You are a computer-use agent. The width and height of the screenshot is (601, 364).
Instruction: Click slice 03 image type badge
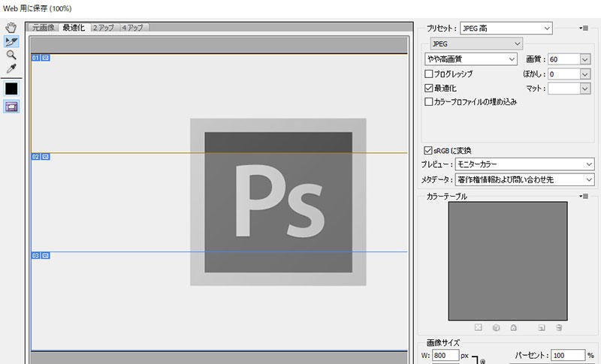45,255
